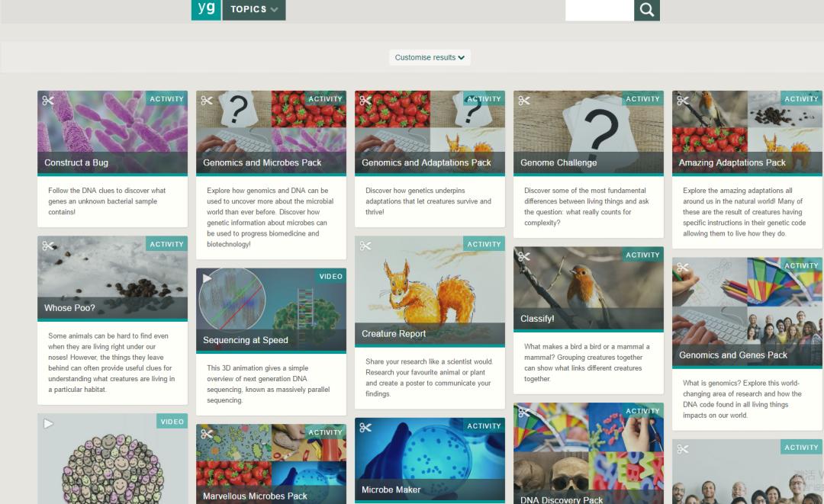The width and height of the screenshot is (824, 504).
Task: Open the TOPICS dropdown menu
Action: (254, 9)
